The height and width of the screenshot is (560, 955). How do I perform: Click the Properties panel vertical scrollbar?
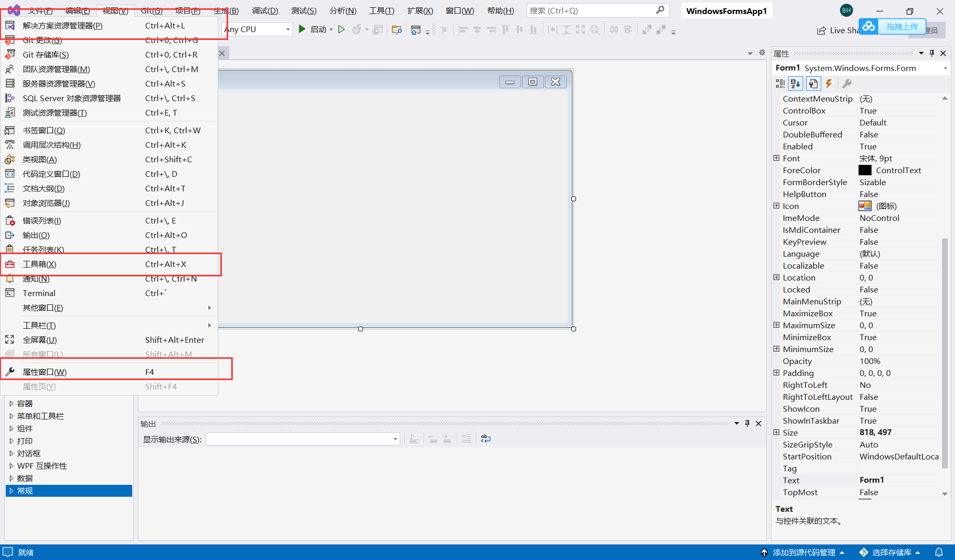pyautogui.click(x=945, y=353)
